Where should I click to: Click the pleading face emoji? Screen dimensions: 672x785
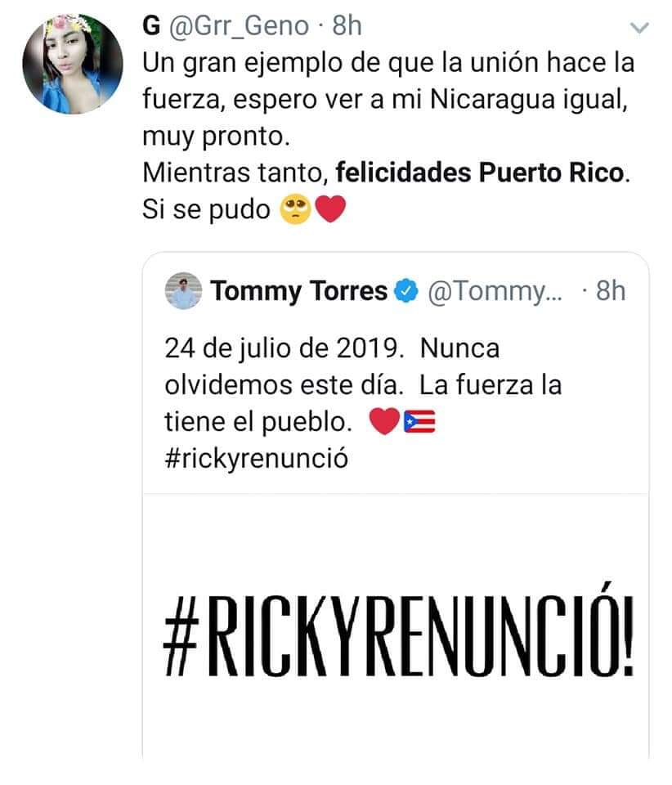[295, 210]
